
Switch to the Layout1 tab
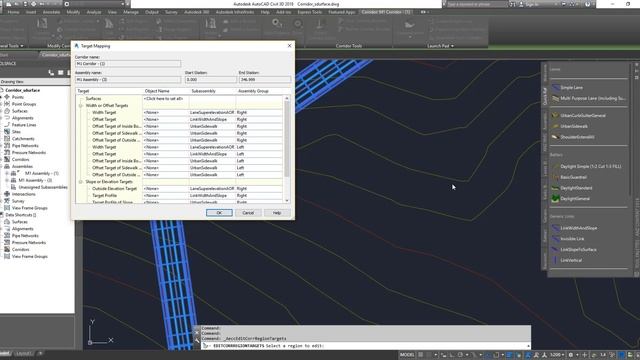point(24,353)
